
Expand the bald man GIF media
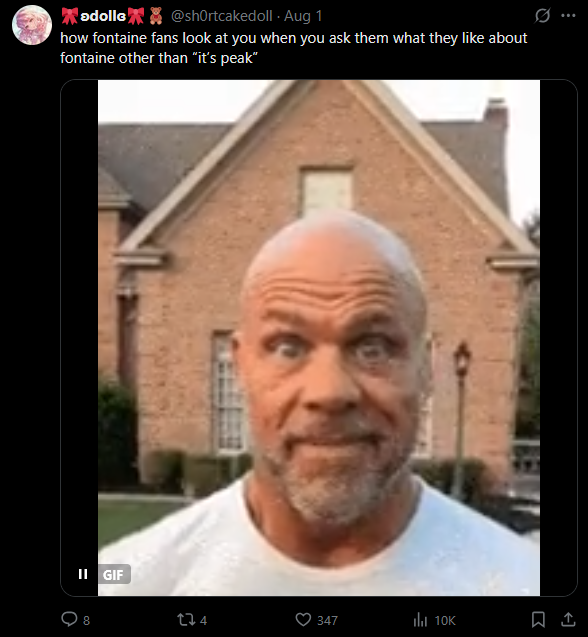click(319, 338)
